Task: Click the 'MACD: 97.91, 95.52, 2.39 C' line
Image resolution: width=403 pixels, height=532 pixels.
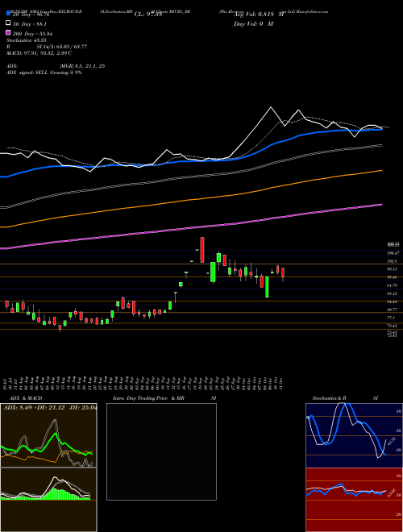Action: click(39, 53)
